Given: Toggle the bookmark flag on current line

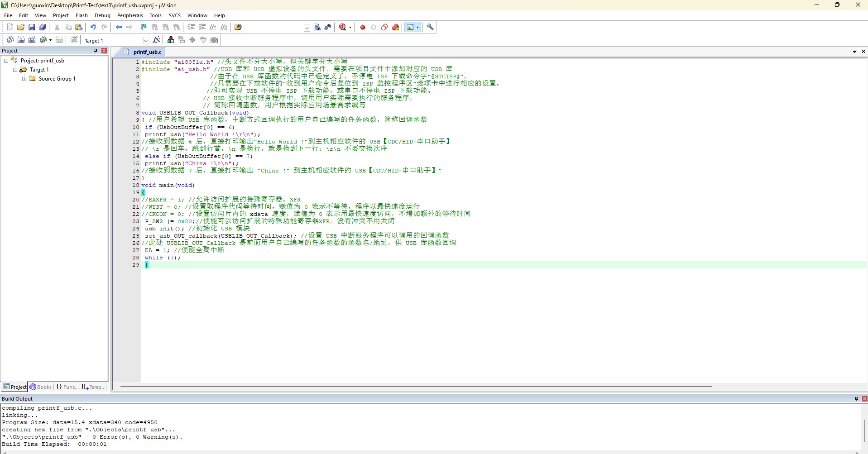Looking at the screenshot, I should (x=144, y=27).
